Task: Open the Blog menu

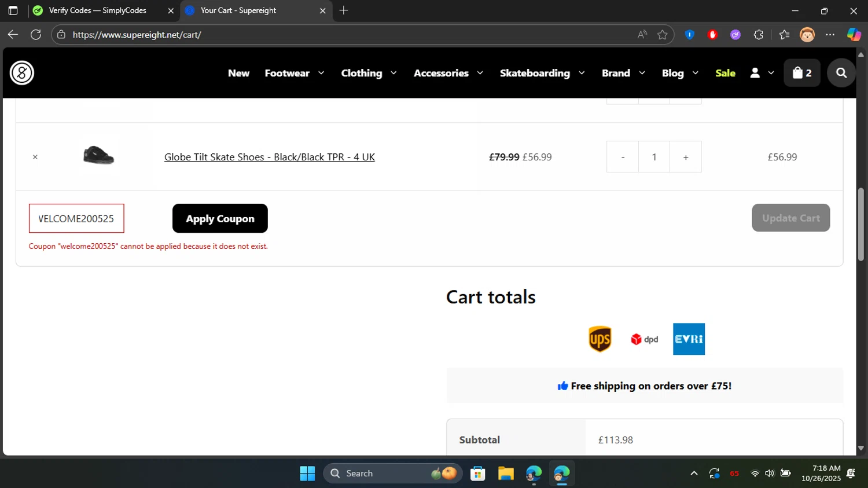Action: [x=673, y=73]
